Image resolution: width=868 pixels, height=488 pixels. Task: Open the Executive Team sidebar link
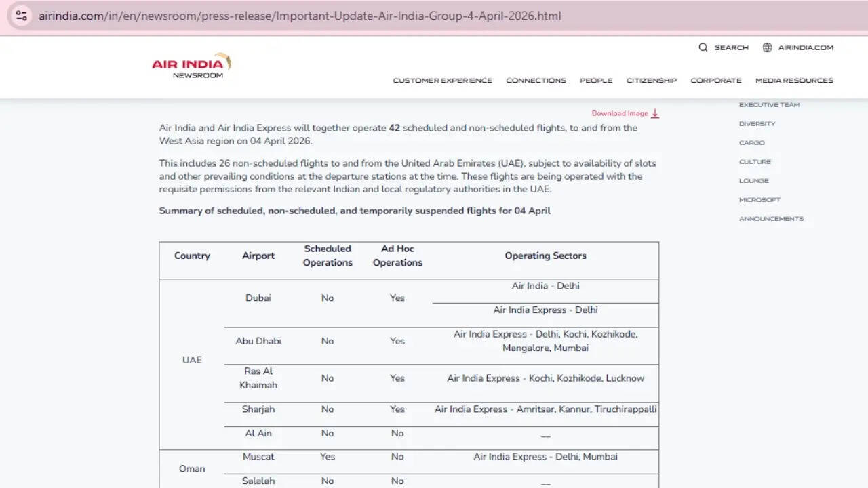769,104
